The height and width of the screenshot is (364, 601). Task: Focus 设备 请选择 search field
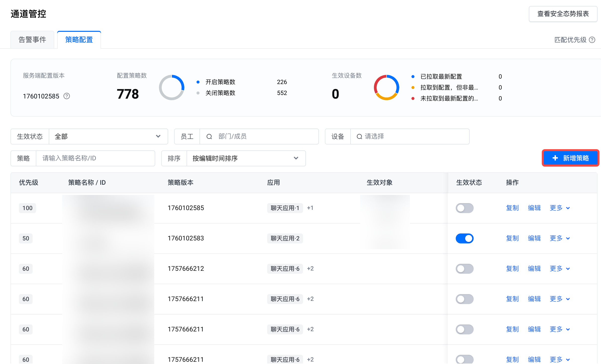[x=410, y=136]
